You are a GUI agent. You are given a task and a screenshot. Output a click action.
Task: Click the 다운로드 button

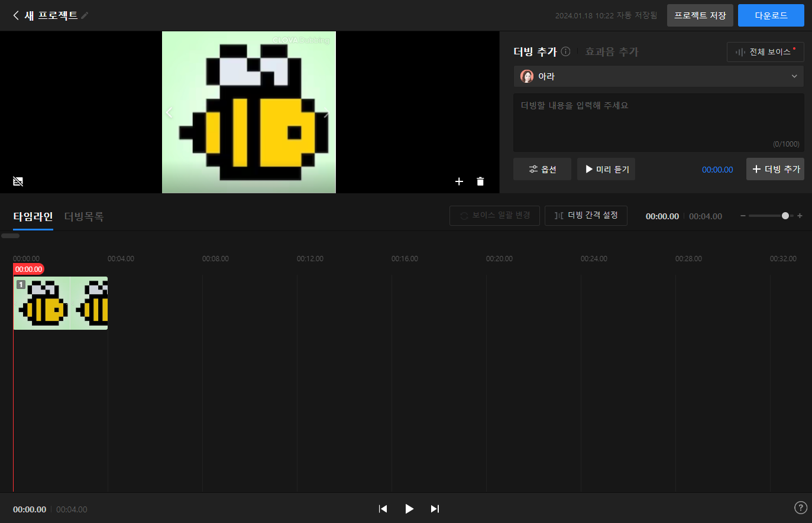coord(771,15)
